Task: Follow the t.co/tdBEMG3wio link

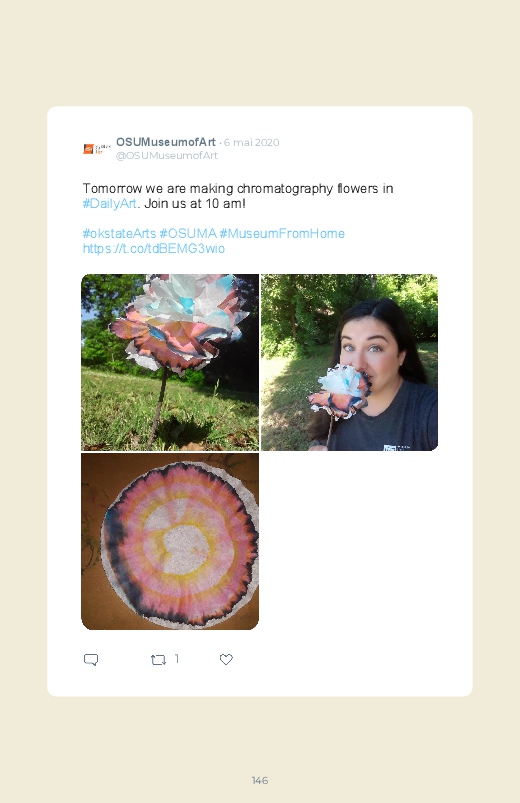Action: [154, 248]
